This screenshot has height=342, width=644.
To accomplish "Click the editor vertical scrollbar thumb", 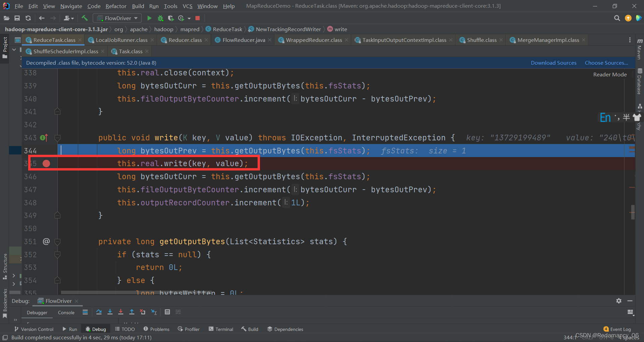I will (633, 212).
